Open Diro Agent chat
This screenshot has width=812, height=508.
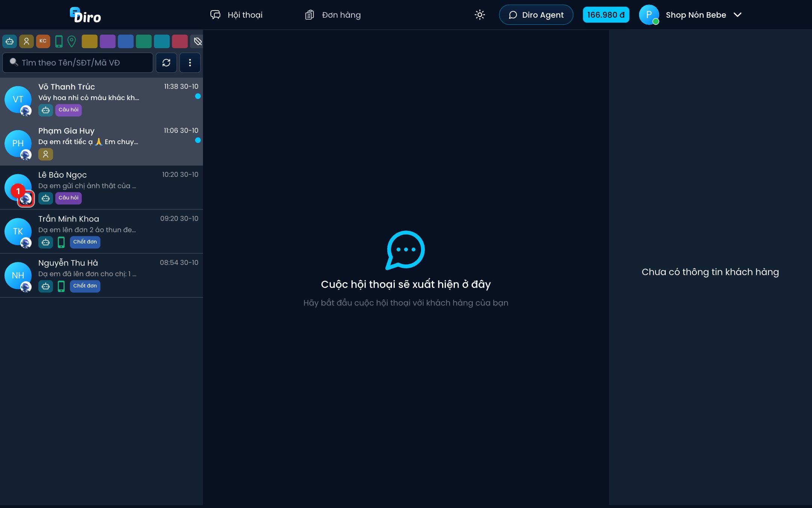pos(536,15)
